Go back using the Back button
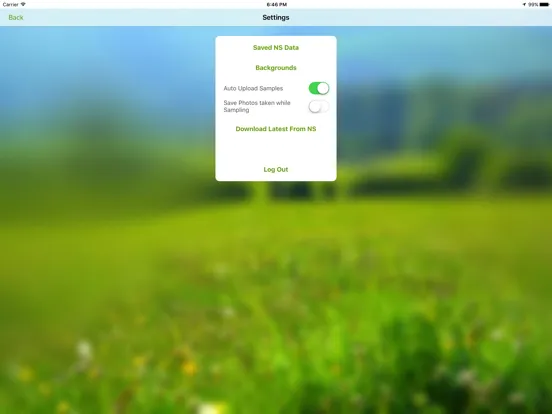This screenshot has height=414, width=552. coord(16,18)
